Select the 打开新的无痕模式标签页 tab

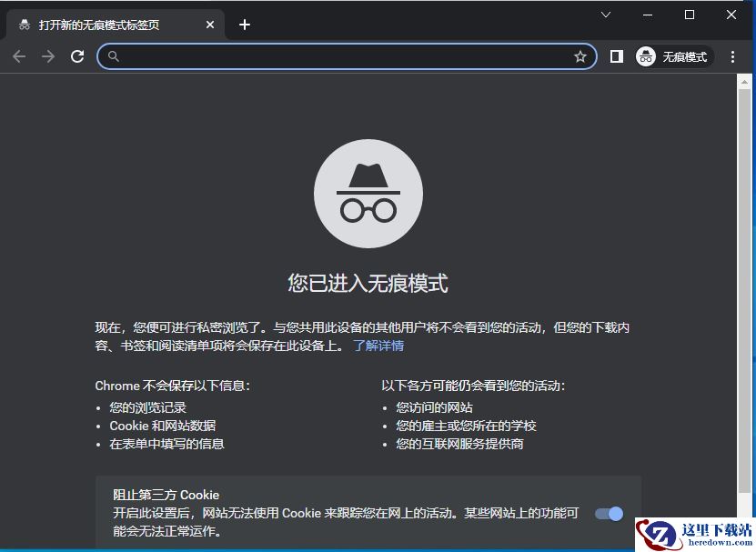pos(115,25)
